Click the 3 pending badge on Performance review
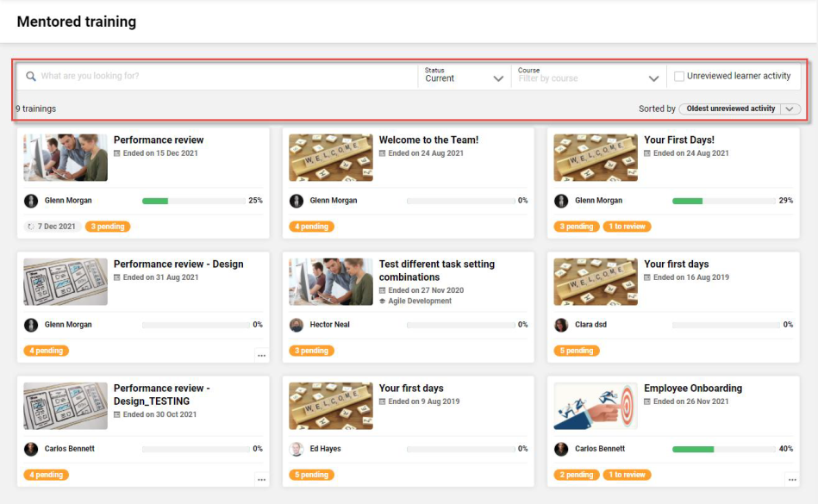 (x=108, y=227)
